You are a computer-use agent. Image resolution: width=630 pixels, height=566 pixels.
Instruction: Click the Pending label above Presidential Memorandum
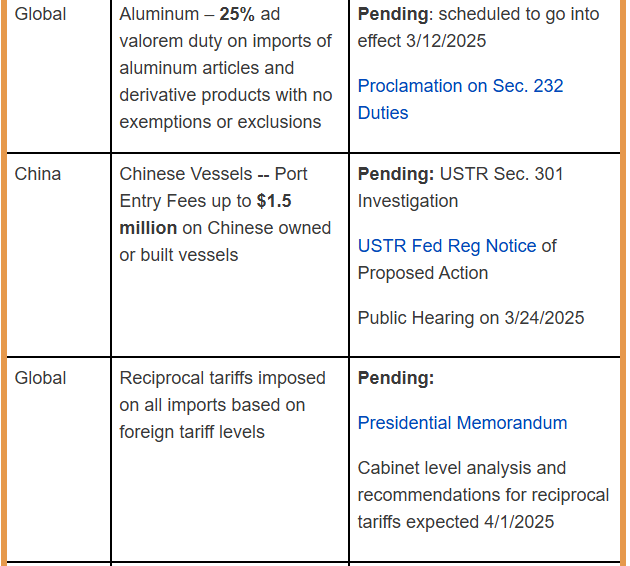tap(396, 378)
